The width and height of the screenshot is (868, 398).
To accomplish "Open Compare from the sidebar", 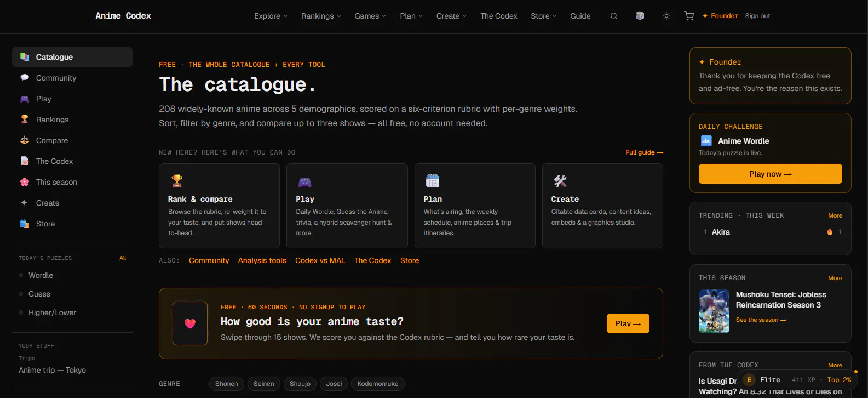I will [72, 140].
